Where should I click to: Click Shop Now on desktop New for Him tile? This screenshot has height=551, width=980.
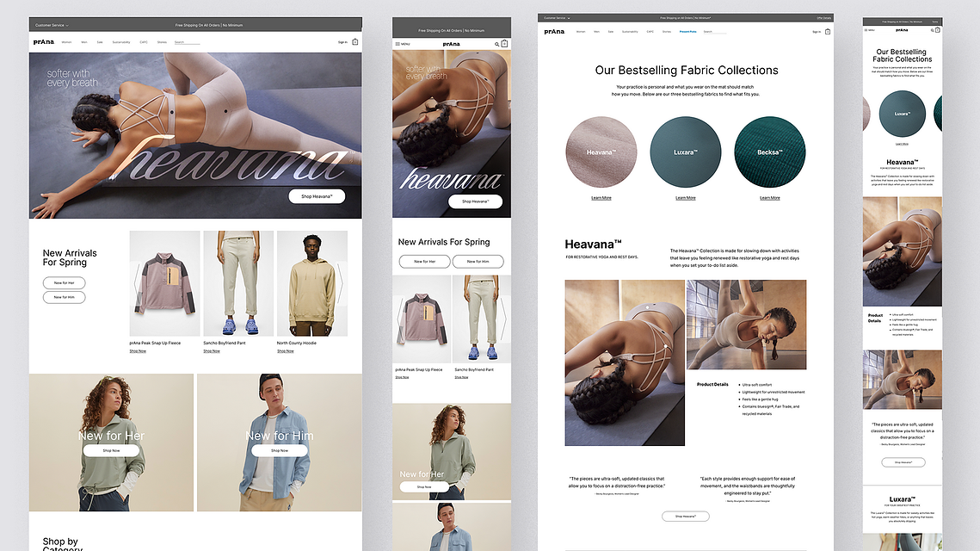pyautogui.click(x=280, y=450)
